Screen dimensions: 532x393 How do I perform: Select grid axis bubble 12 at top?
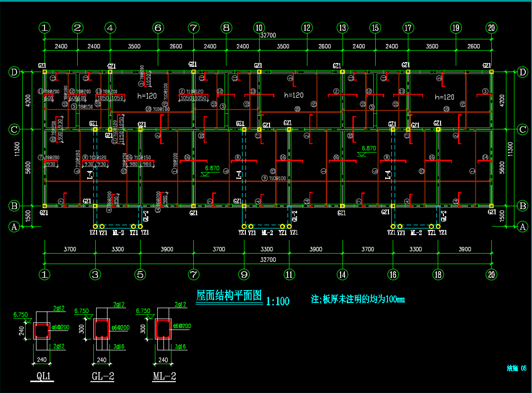(x=307, y=28)
